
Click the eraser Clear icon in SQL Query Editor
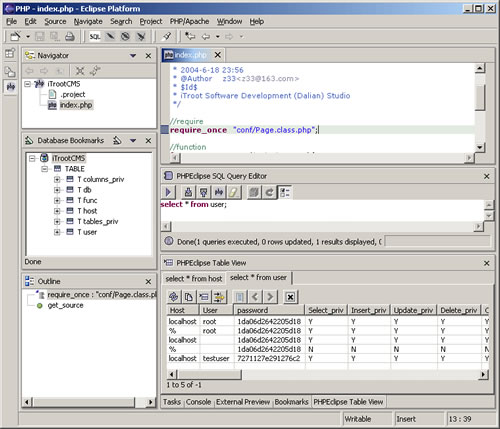(233, 192)
